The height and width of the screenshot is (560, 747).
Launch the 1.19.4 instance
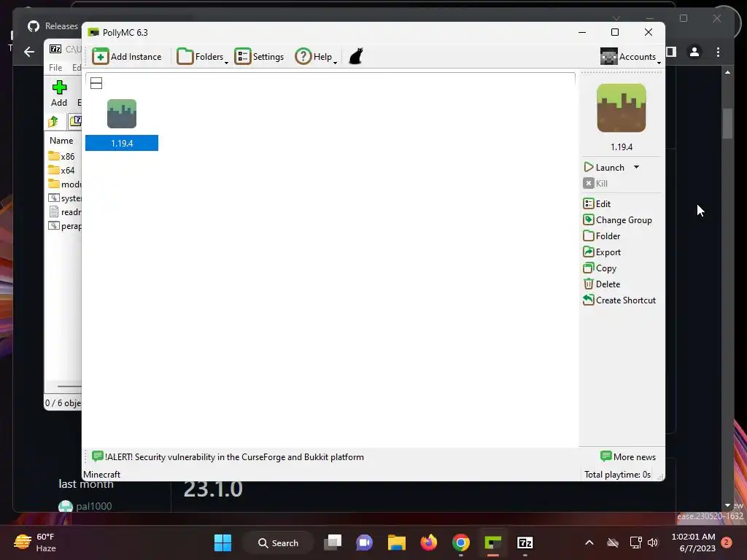(604, 167)
